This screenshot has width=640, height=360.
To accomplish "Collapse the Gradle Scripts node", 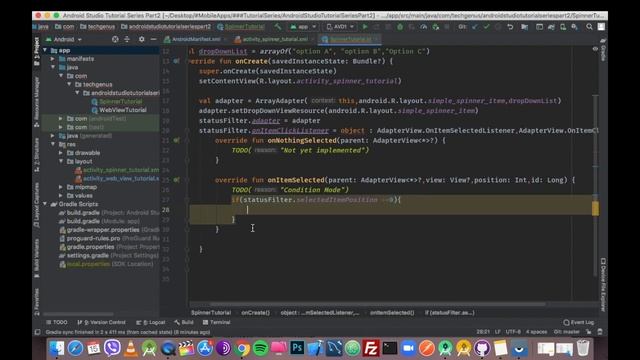I will 45,204.
